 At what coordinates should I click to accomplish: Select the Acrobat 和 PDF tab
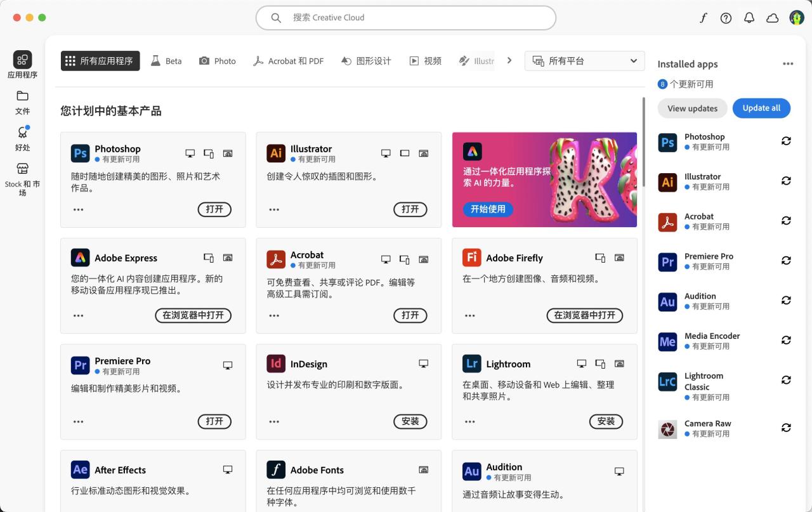(x=288, y=61)
